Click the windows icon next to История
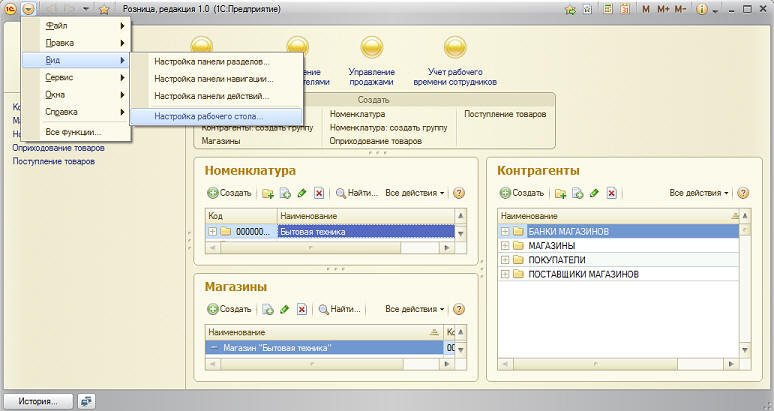The width and height of the screenshot is (774, 411). [x=87, y=401]
